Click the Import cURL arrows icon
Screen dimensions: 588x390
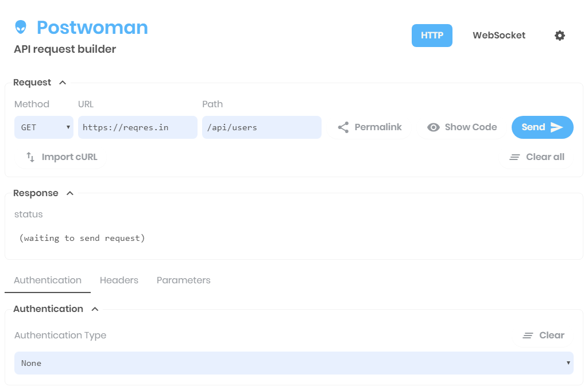[30, 157]
